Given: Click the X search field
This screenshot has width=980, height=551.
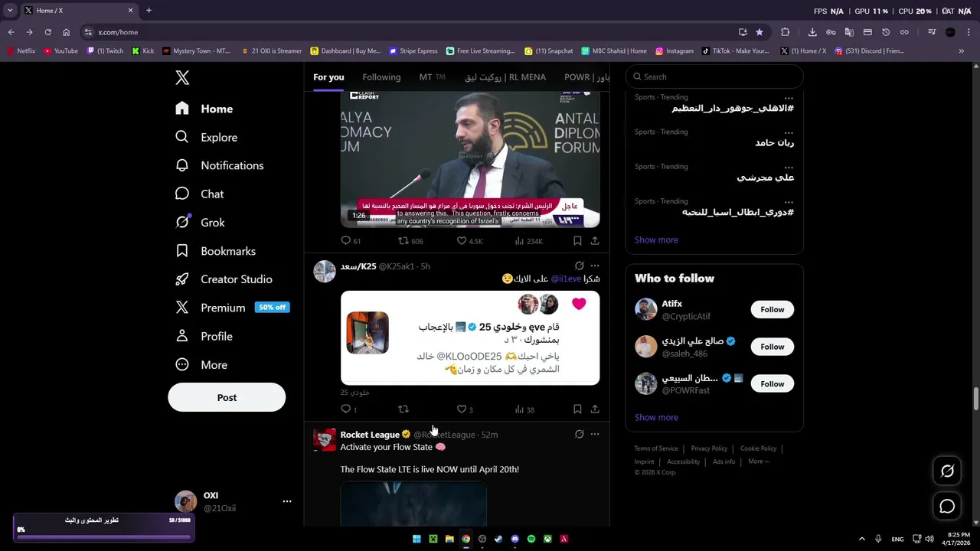Looking at the screenshot, I should pos(714,77).
